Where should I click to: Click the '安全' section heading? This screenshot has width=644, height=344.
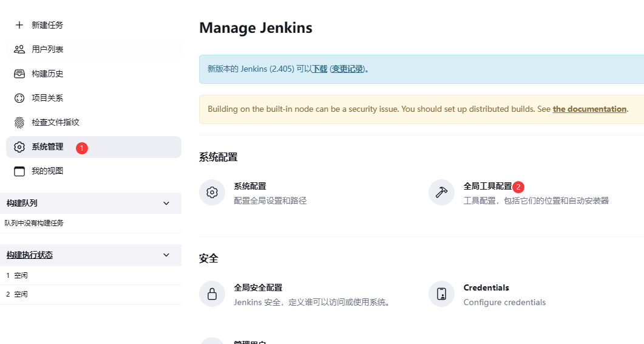pyautogui.click(x=209, y=258)
